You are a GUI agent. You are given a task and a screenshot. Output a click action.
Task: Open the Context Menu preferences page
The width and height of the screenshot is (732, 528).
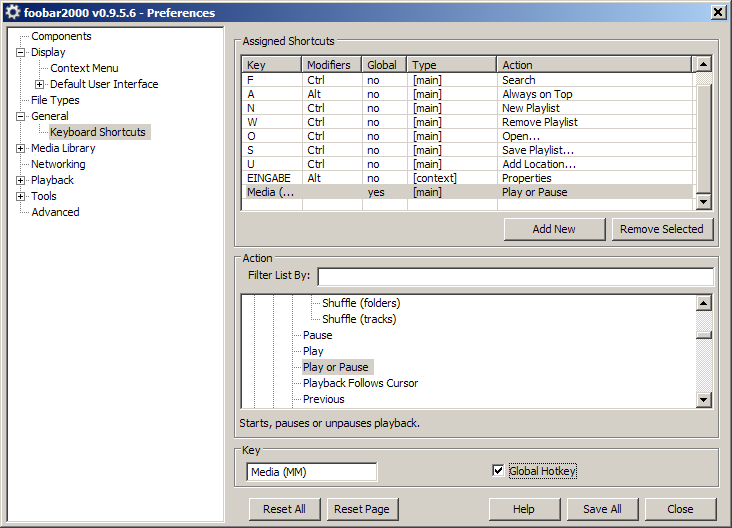84,68
